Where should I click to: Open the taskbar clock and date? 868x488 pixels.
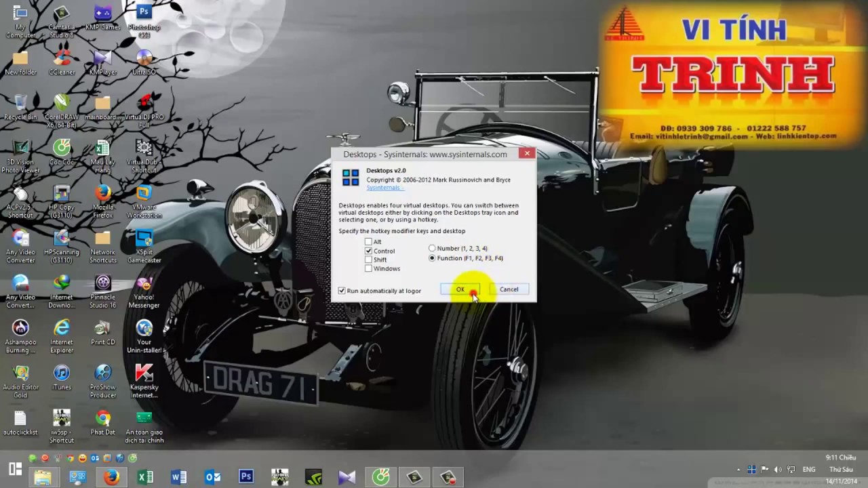[840, 469]
